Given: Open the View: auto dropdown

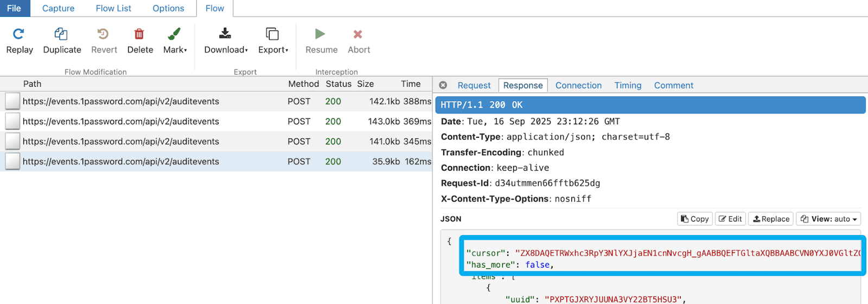Looking at the screenshot, I should 828,219.
